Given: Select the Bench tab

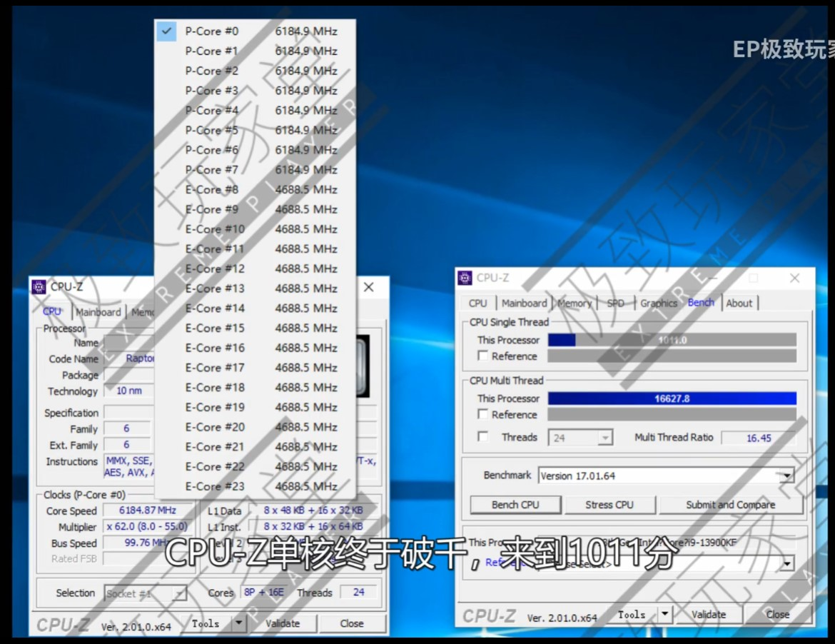Looking at the screenshot, I should point(701,302).
